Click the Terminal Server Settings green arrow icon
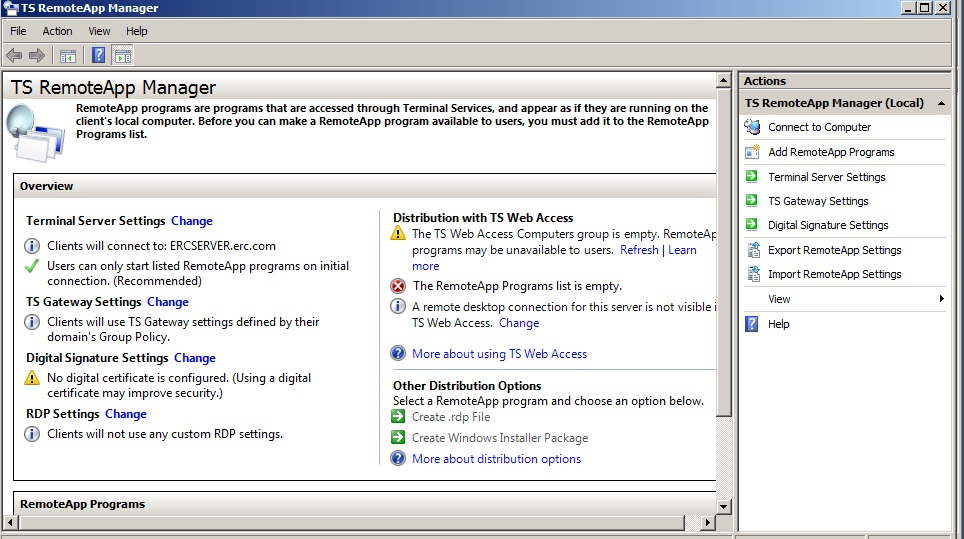 pyautogui.click(x=751, y=176)
